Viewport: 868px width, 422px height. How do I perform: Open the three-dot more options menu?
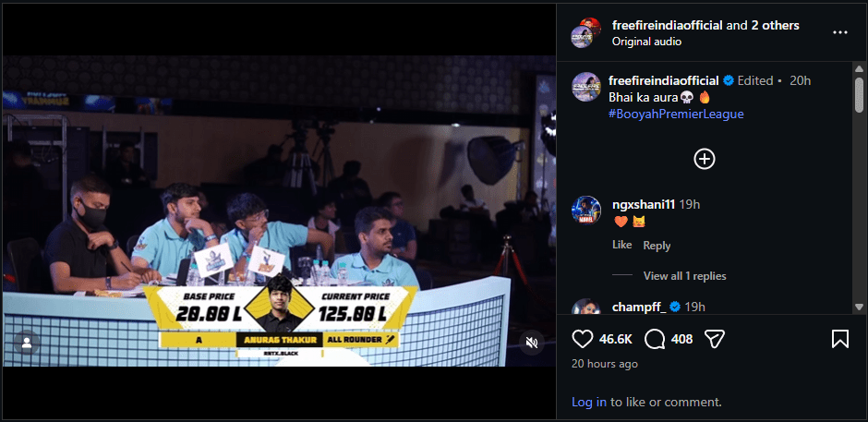pyautogui.click(x=839, y=32)
